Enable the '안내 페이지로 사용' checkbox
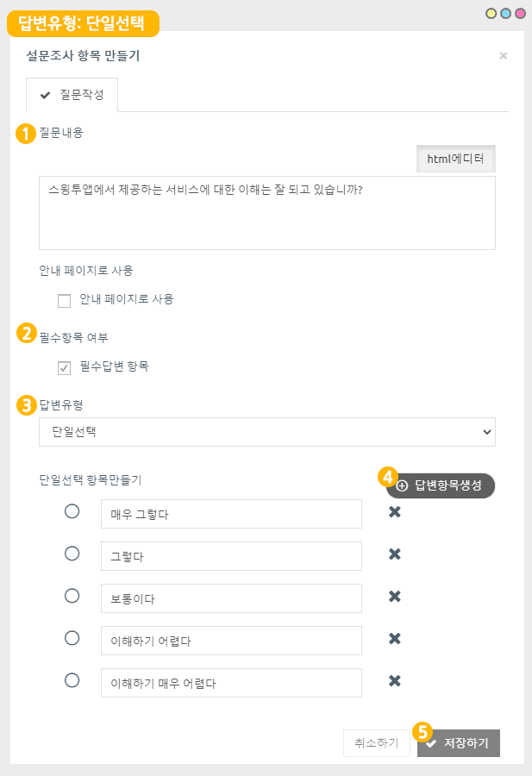This screenshot has height=776, width=532. click(x=64, y=301)
